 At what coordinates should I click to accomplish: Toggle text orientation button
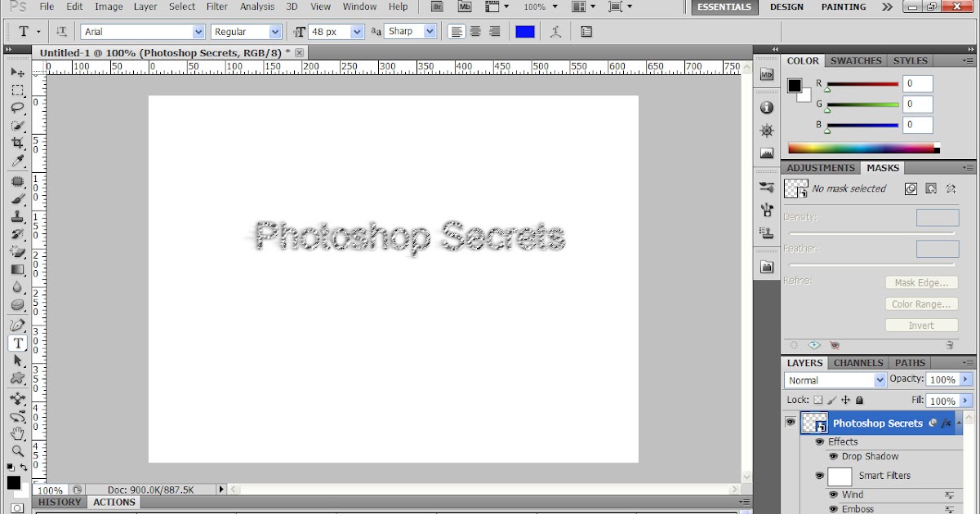pos(61,32)
